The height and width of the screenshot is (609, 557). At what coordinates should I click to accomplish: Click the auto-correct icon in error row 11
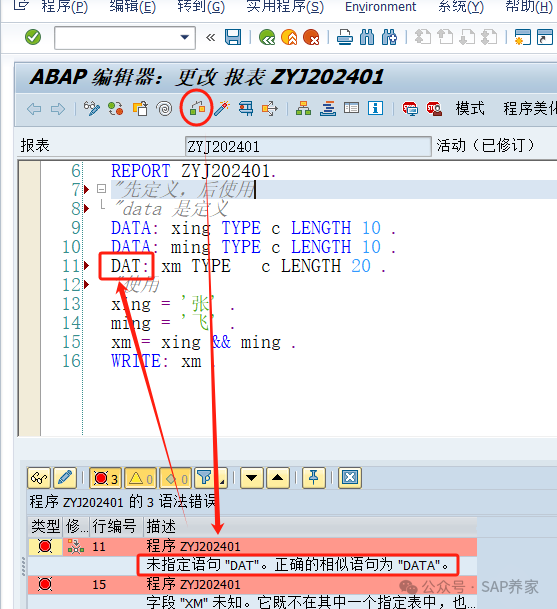point(75,546)
